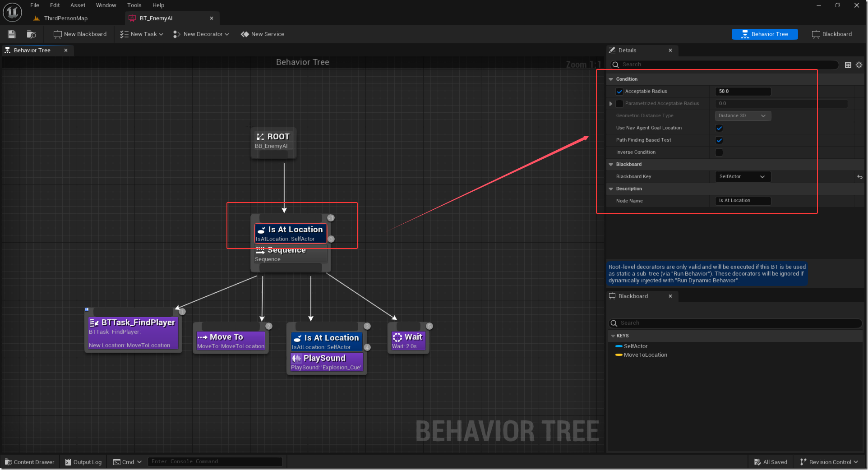Screen dimensions: 868x470
Task: Close the Behavior Tree panel tab
Action: tap(66, 51)
